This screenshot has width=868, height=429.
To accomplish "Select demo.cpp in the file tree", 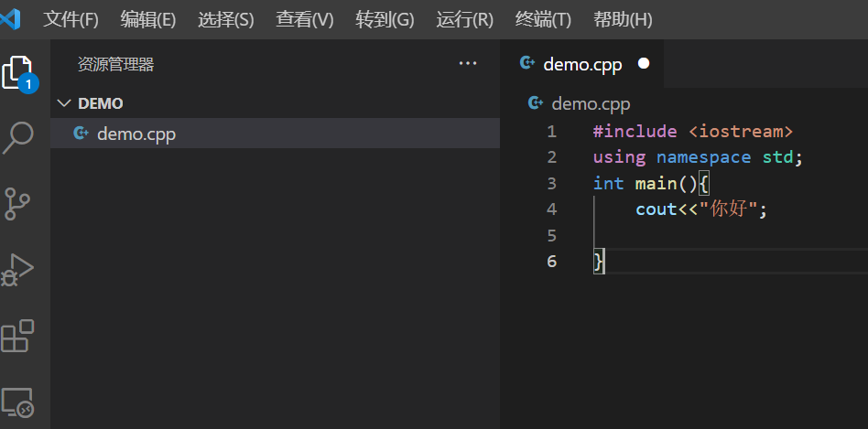I will pyautogui.click(x=275, y=134).
